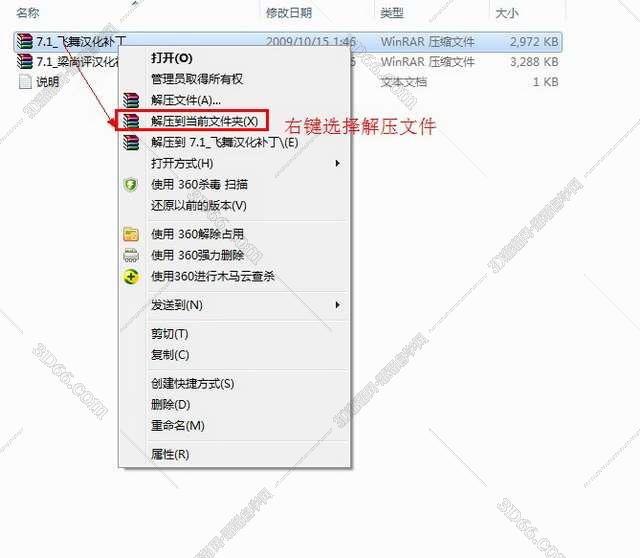The image size is (640, 558).
Task: Click the green 360 shield scan icon
Action: [x=131, y=185]
